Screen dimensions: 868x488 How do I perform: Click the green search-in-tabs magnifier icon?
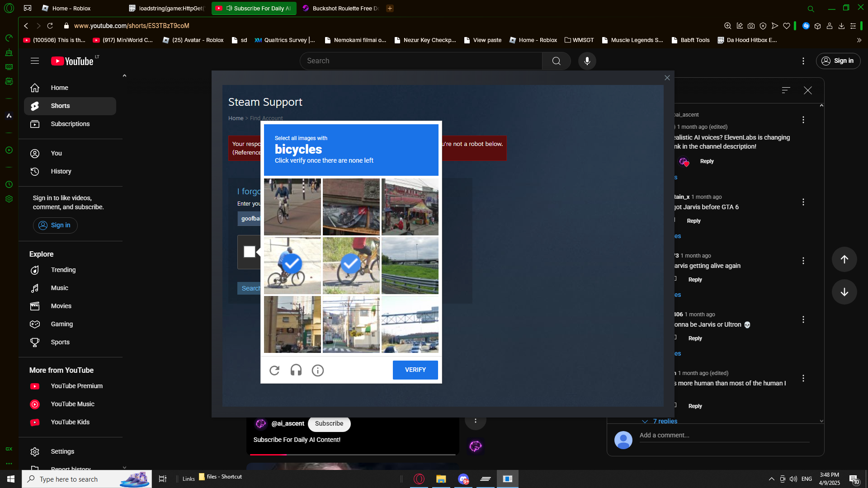pyautogui.click(x=811, y=9)
